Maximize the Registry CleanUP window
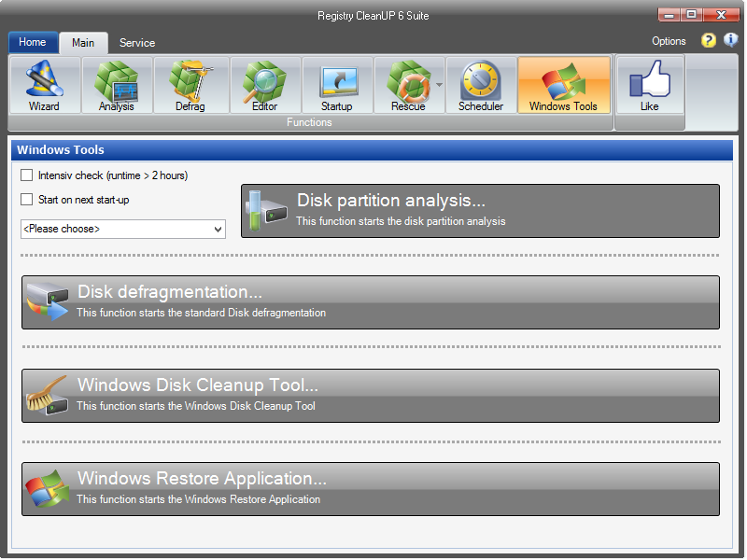Viewport: 747px width, 560px height. click(x=691, y=15)
